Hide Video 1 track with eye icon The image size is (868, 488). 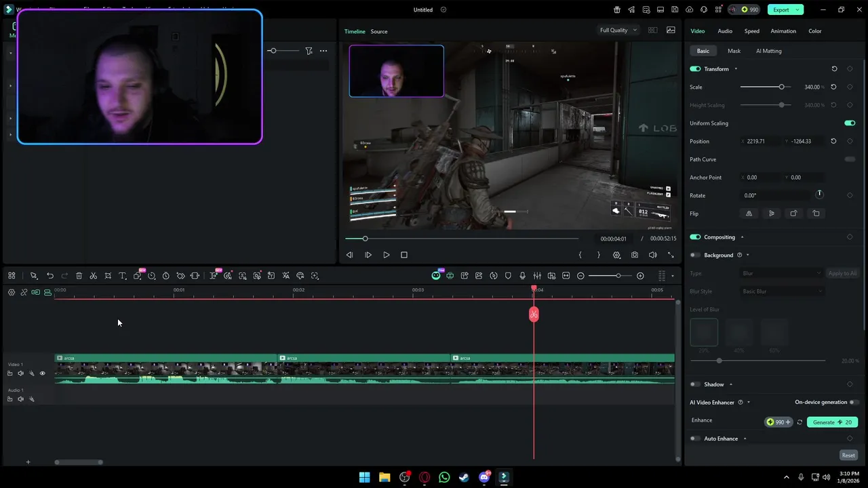pos(42,373)
